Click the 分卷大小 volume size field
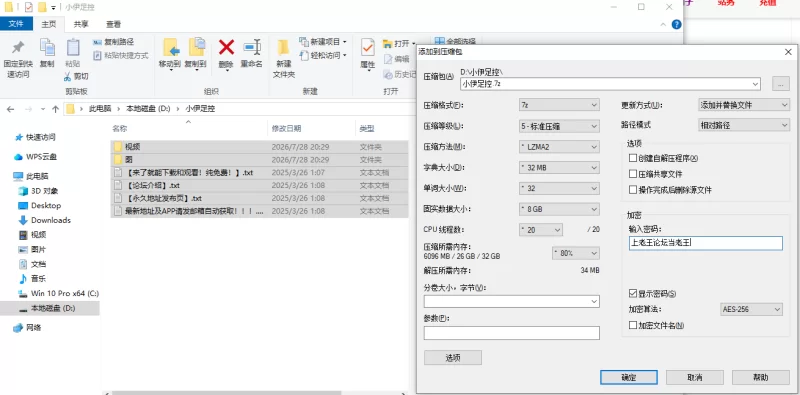Viewport: 800px width, 395px height. (x=512, y=302)
